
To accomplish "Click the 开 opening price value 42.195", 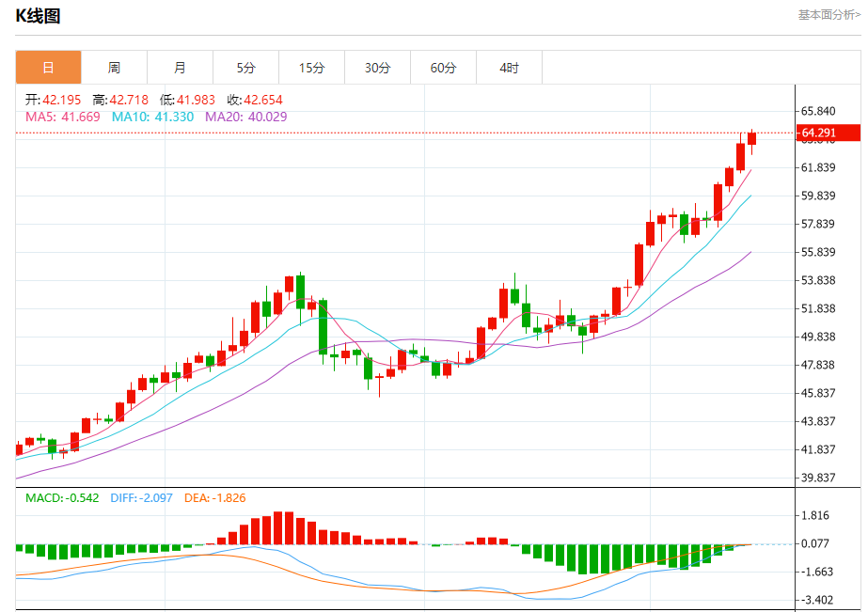I will (x=61, y=100).
